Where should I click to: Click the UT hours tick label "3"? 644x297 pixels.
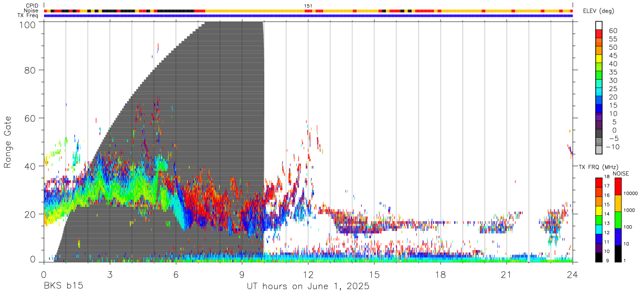click(x=110, y=274)
